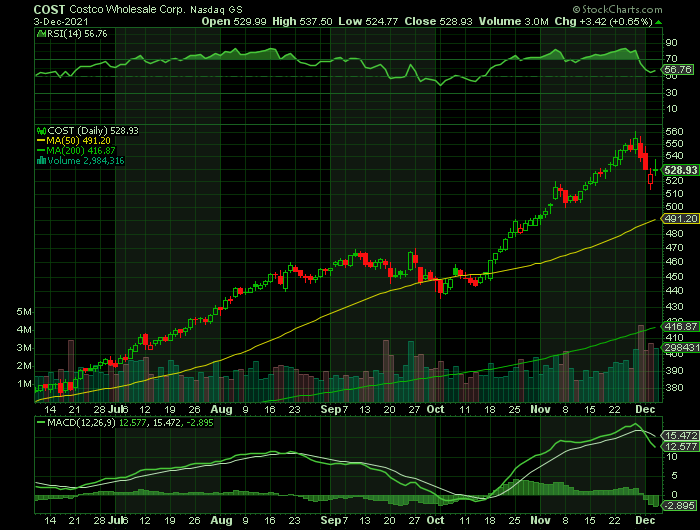Click the 560 price axis label
The height and width of the screenshot is (530, 700).
coord(674,131)
